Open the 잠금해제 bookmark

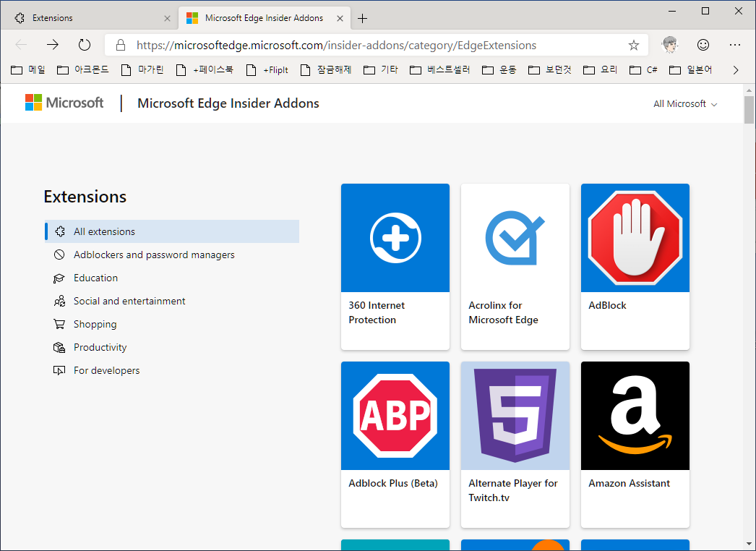pos(325,70)
